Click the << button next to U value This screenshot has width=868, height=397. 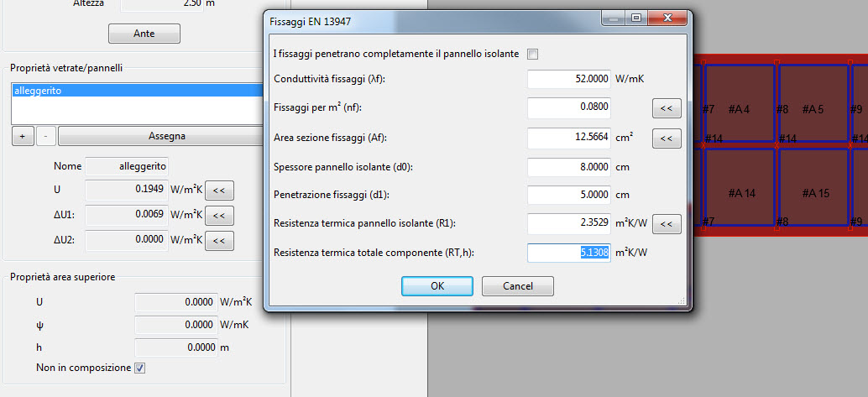pyautogui.click(x=219, y=191)
